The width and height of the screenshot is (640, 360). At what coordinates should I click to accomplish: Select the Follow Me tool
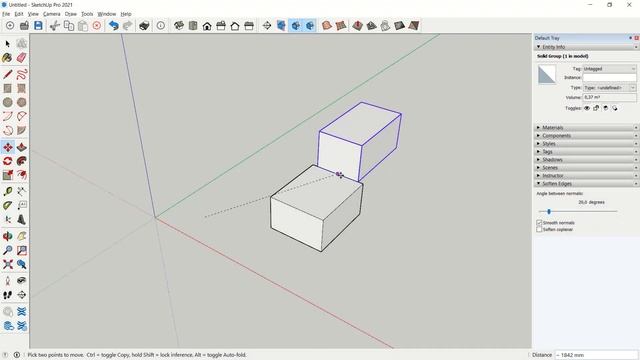click(22, 161)
